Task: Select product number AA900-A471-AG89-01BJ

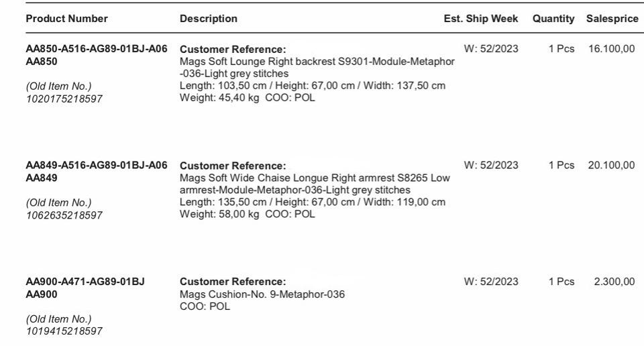Action: pos(85,282)
